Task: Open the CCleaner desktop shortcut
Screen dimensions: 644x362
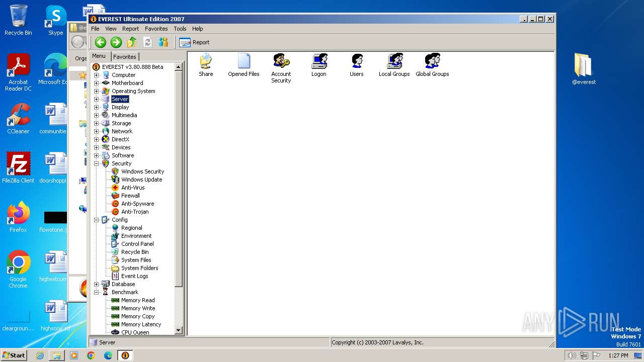Action: tap(18, 119)
